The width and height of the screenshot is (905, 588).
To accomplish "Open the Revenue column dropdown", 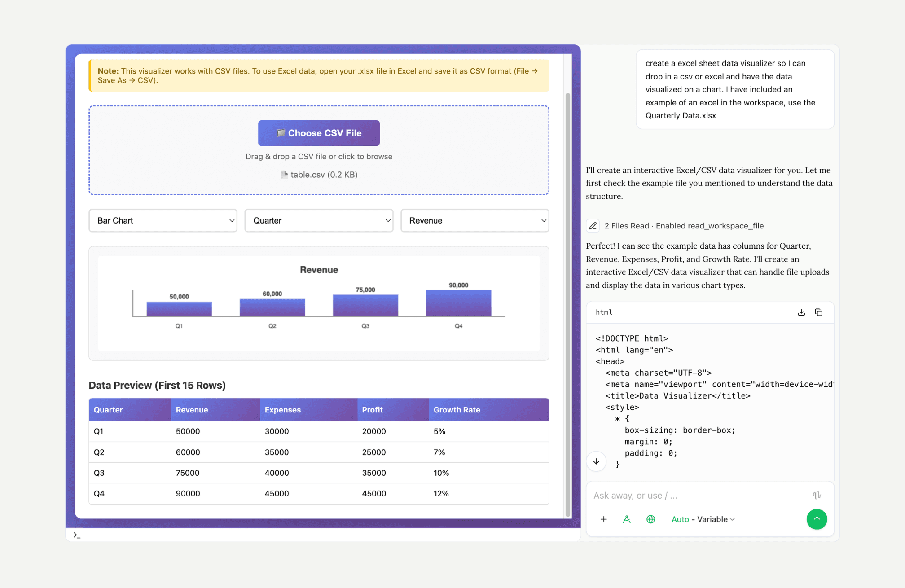I will (x=474, y=220).
